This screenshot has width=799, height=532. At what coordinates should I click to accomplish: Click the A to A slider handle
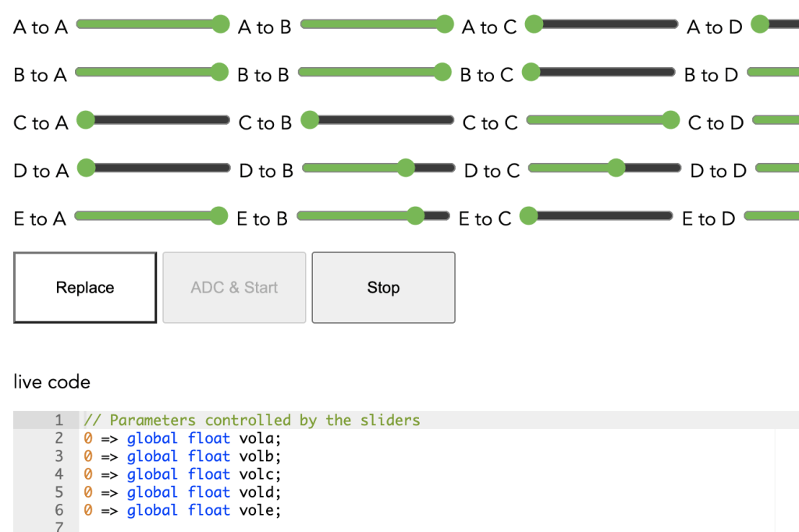point(221,24)
